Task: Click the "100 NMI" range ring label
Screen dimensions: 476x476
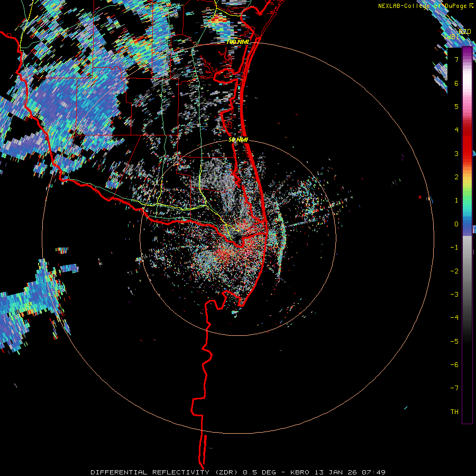Action: [x=237, y=42]
